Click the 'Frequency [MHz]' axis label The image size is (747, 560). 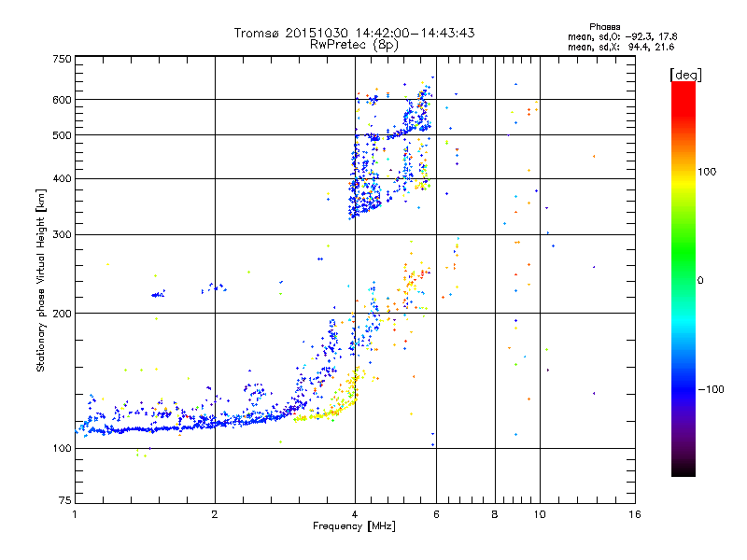point(354,526)
